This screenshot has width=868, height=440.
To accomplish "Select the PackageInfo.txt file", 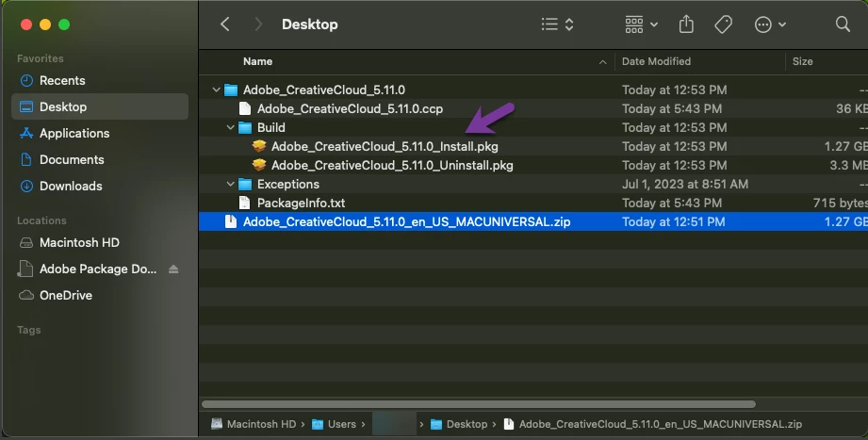I will tap(302, 203).
